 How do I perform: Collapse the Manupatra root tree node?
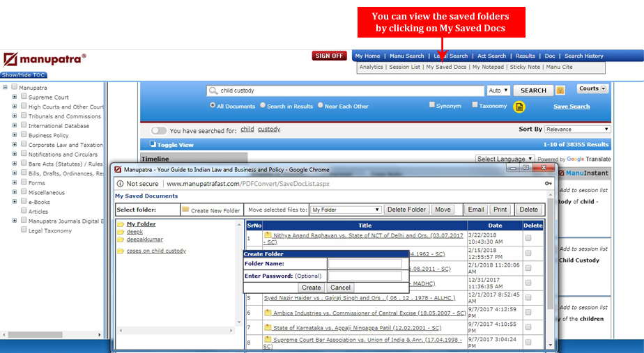click(x=5, y=87)
